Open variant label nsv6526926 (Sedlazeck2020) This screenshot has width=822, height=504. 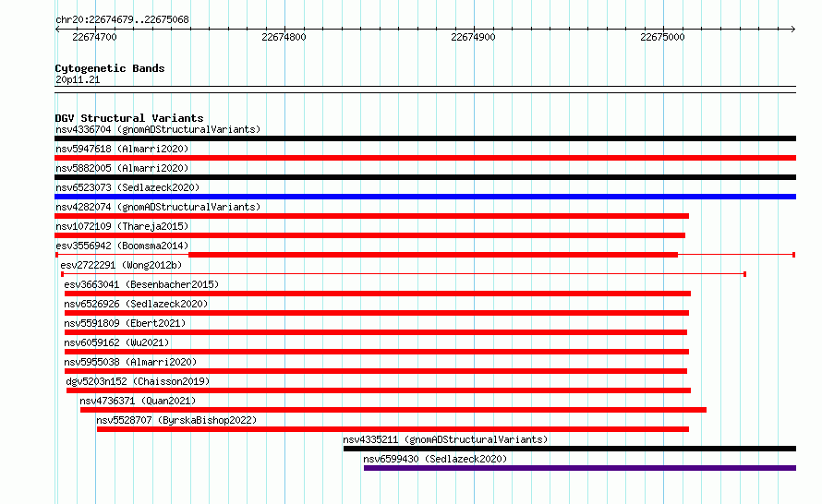tap(136, 304)
